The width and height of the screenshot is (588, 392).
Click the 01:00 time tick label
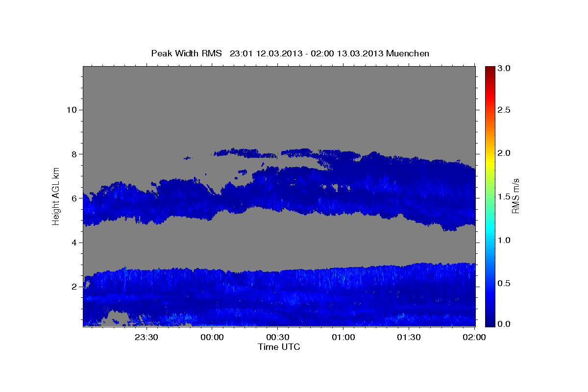pyautogui.click(x=343, y=338)
